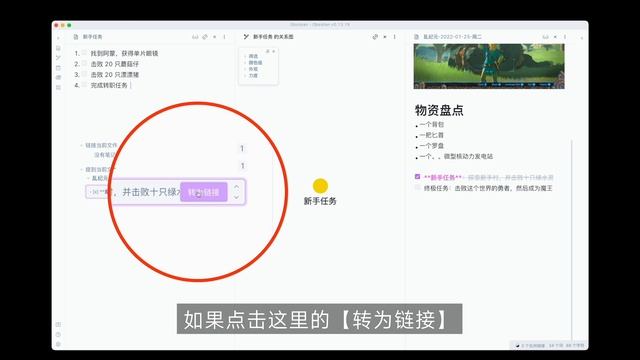Expand 筛选 section in graph controls
Image resolution: width=640 pixels, height=360 pixels.
(253, 56)
